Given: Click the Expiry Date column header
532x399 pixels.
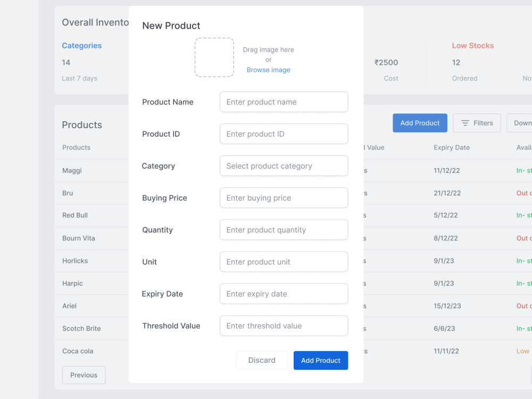Looking at the screenshot, I should click(x=452, y=147).
